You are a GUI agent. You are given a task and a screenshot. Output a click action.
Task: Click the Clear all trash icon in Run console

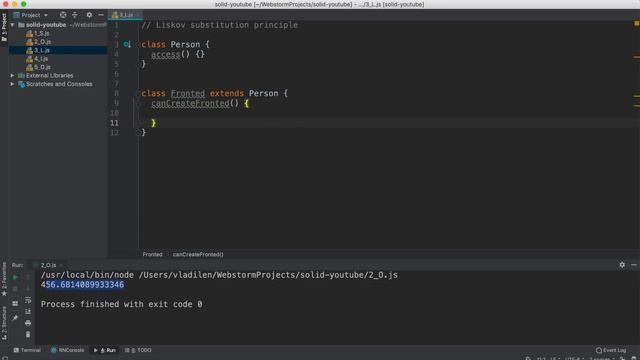click(x=28, y=335)
